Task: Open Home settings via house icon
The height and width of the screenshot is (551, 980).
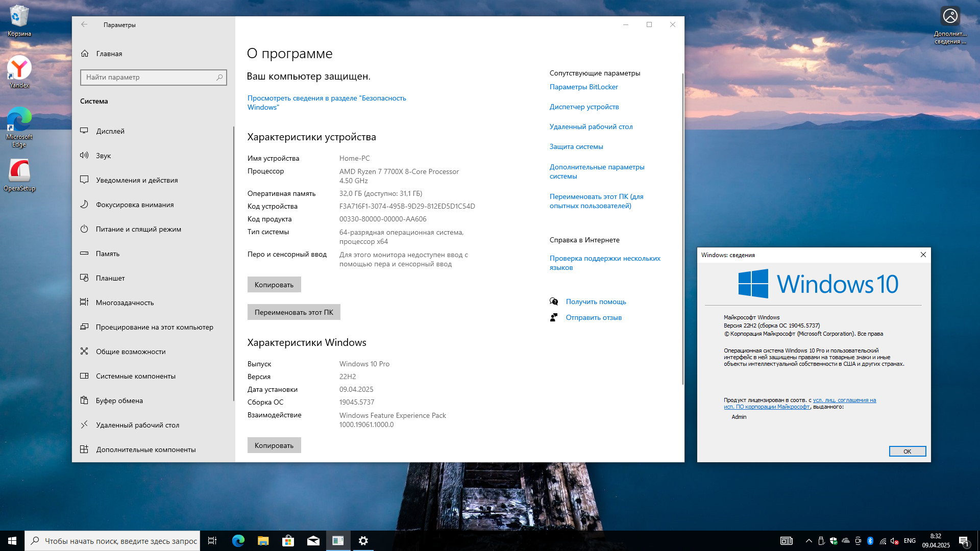Action: click(x=85, y=54)
